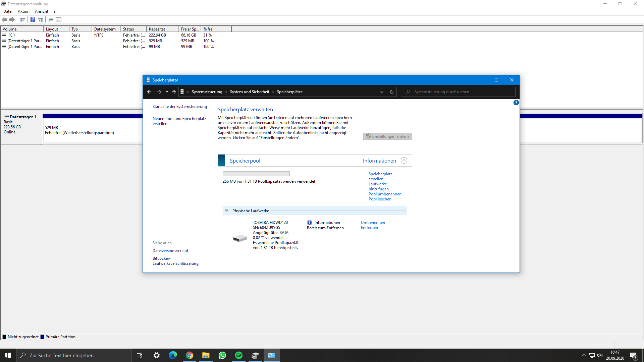The image size is (644, 362).
Task: Open Spotify from the taskbar
Action: click(x=239, y=355)
